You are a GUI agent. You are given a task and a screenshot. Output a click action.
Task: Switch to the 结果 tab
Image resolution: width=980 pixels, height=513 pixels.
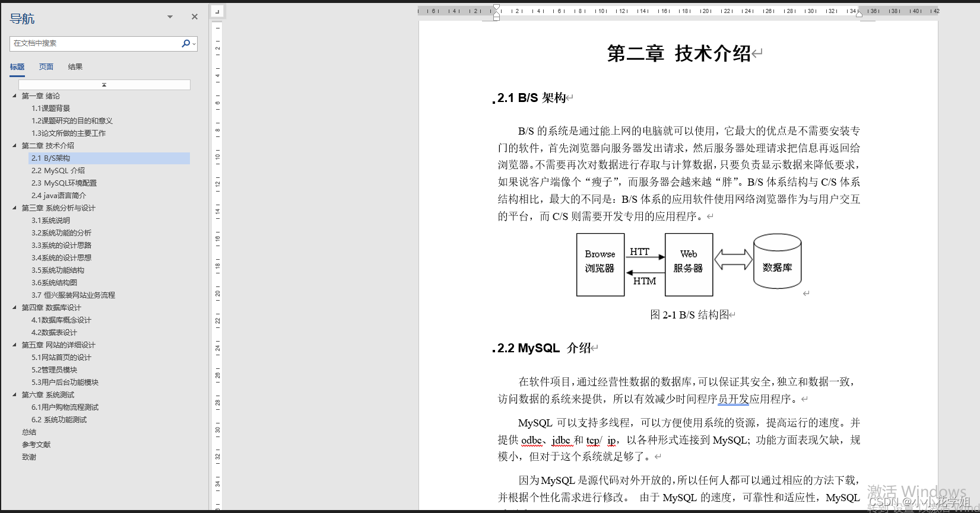point(75,67)
